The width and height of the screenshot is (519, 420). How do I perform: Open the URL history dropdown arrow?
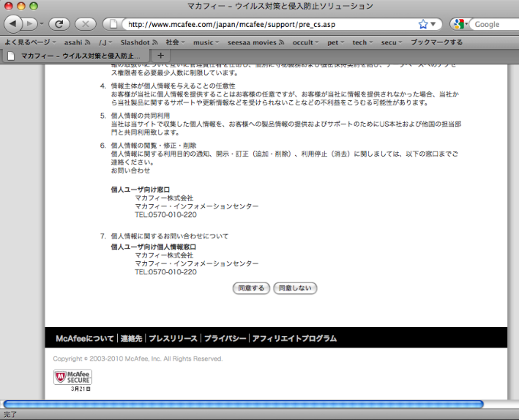pos(433,24)
